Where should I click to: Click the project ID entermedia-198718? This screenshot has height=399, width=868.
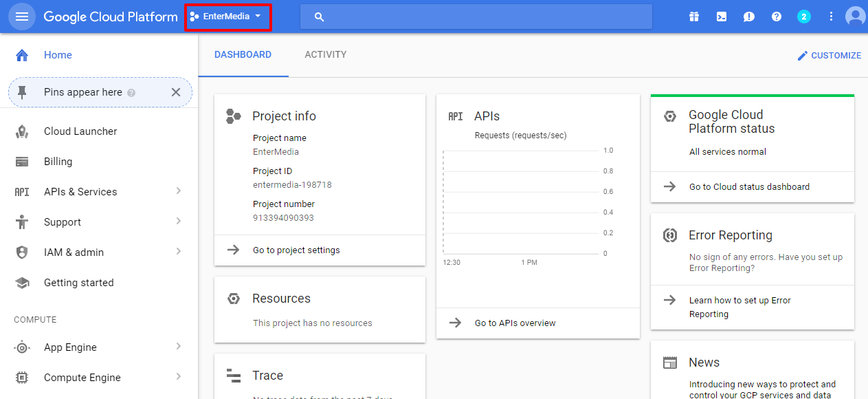tap(292, 185)
